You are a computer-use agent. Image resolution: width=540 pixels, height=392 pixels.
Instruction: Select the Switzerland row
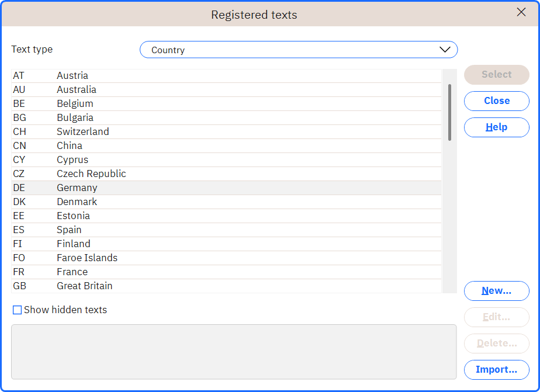[x=227, y=132]
